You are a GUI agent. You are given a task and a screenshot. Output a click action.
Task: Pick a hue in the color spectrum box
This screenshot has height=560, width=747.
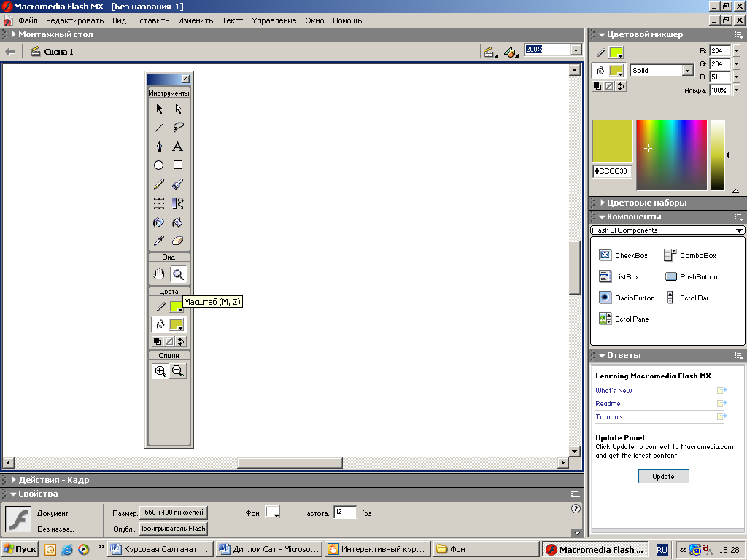coord(671,155)
